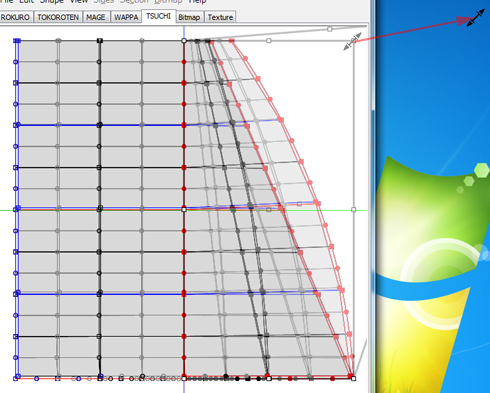This screenshot has width=490, height=393.
Task: Select the right-middle handle on green axis
Action: coord(354,210)
